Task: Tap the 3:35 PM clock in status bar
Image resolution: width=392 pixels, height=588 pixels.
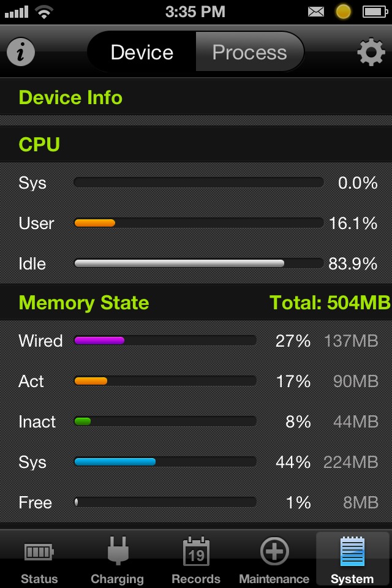Action: pyautogui.click(x=195, y=12)
